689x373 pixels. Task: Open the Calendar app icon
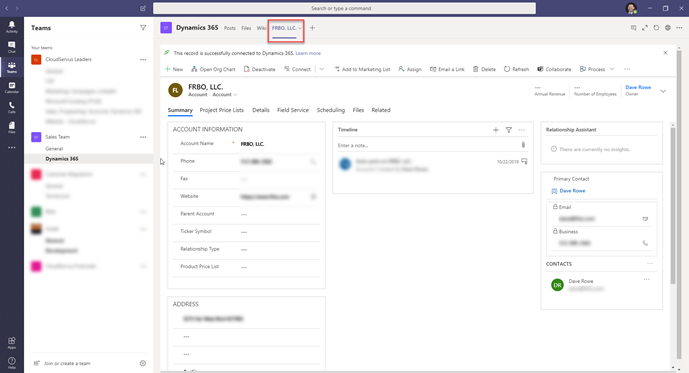tap(11, 87)
